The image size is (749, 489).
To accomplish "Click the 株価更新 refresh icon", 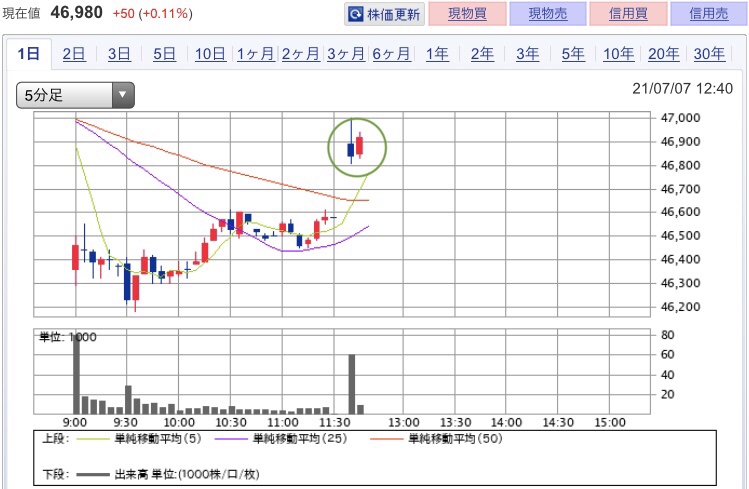I will pos(355,14).
